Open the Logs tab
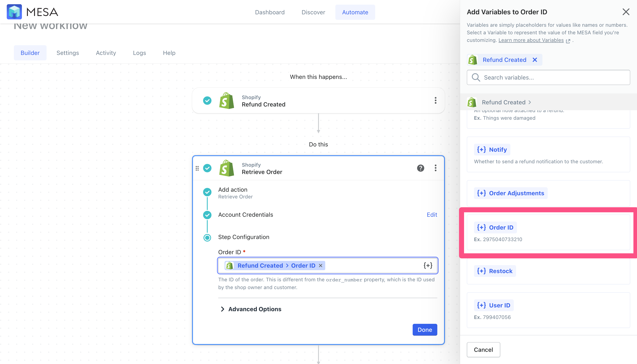637x364 pixels. [x=139, y=53]
